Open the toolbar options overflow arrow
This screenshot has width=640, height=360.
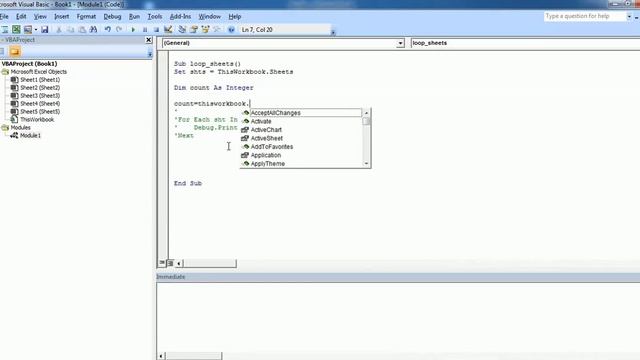click(333, 32)
